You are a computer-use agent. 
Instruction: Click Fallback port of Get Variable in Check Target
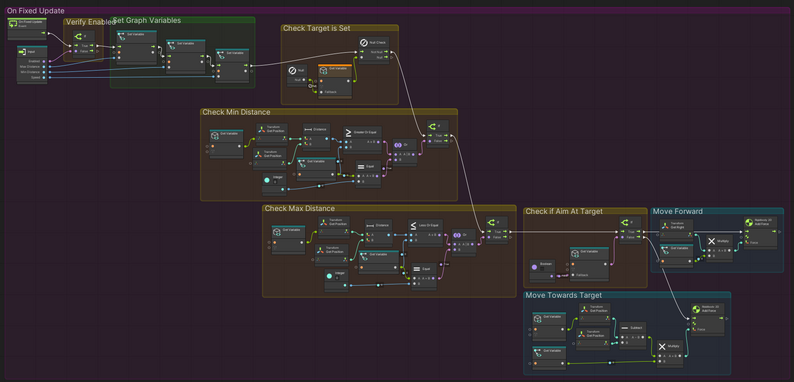coord(321,92)
